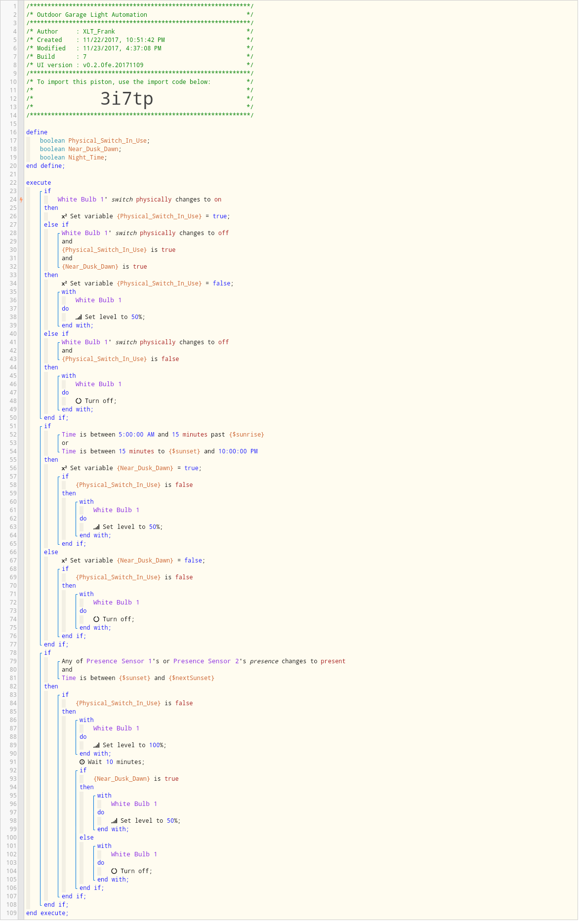This screenshot has height=924, width=582.
Task: Select import code 3i7tp
Action: tap(126, 99)
